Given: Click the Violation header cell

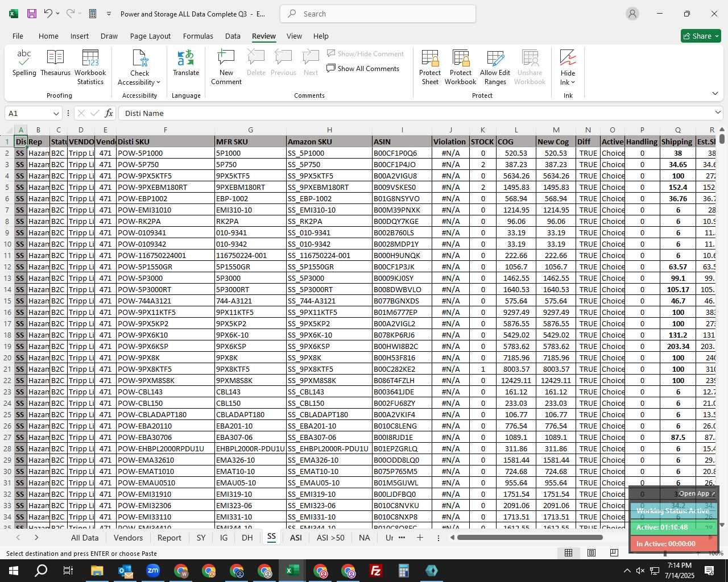Looking at the screenshot, I should [x=449, y=142].
